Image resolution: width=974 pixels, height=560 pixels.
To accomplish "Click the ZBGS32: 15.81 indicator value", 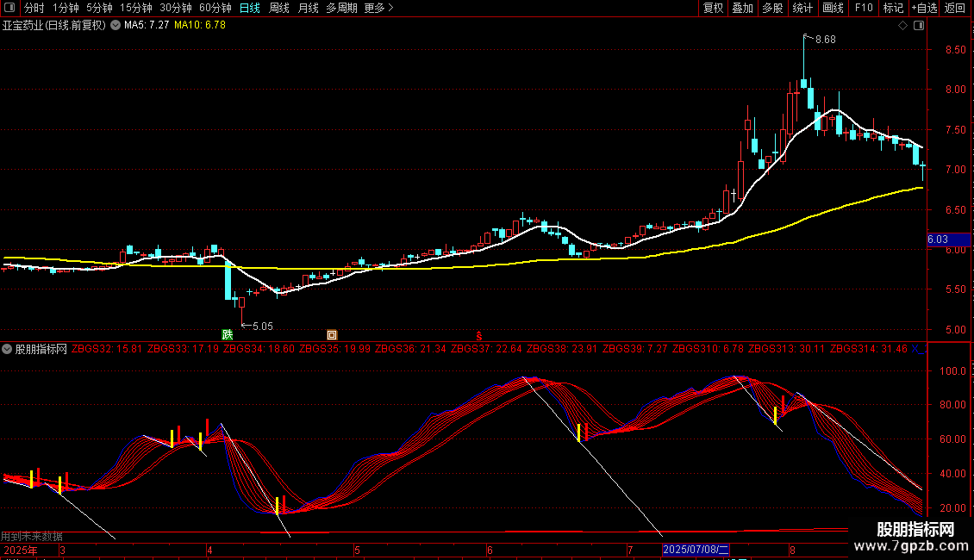I will pos(107,349).
